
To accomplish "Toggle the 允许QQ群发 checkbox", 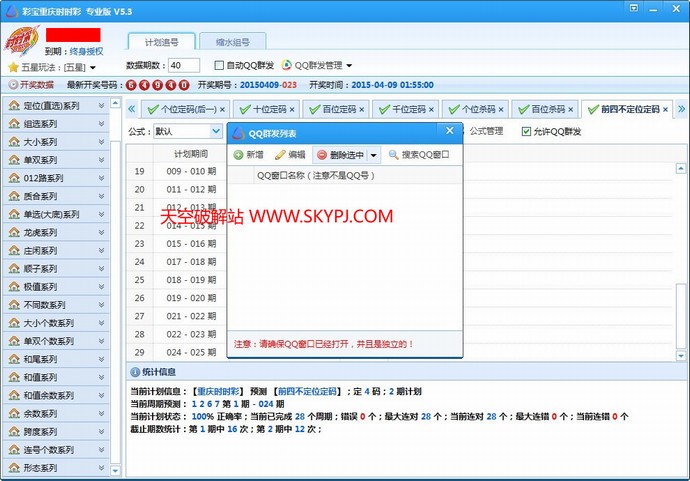I will click(527, 131).
